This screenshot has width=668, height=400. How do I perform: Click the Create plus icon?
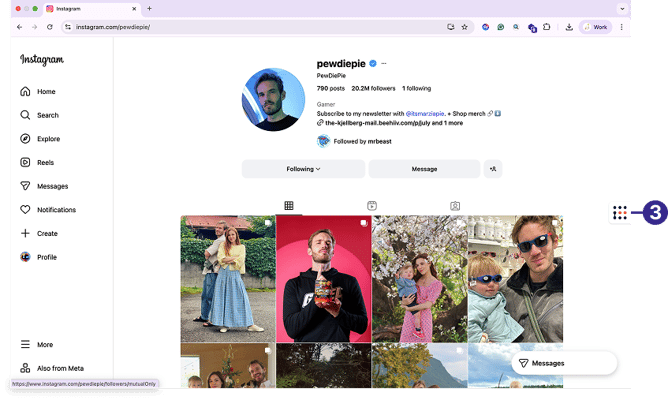(26, 233)
